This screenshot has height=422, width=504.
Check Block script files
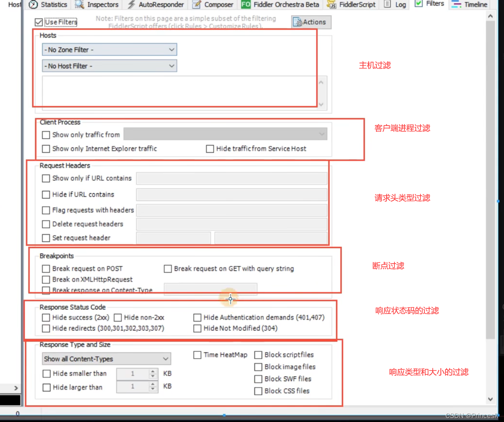click(x=258, y=355)
